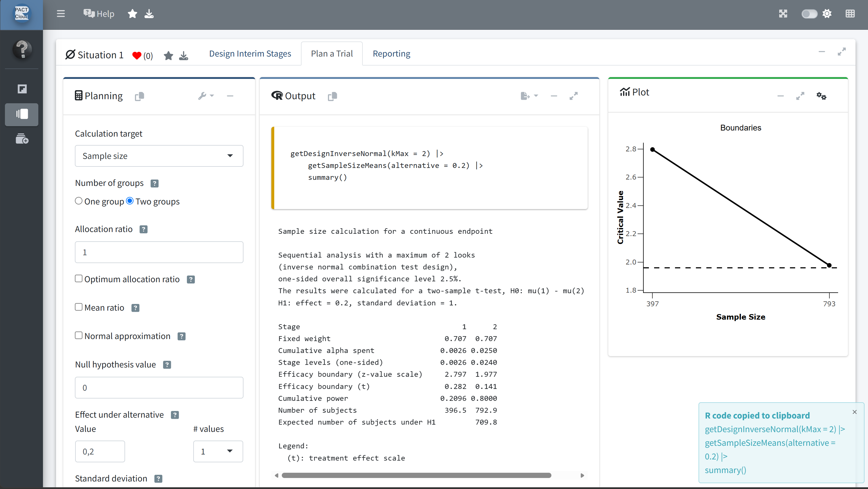Click right arrow of Output scrollbar
Image resolution: width=868 pixels, height=489 pixels.
point(582,476)
